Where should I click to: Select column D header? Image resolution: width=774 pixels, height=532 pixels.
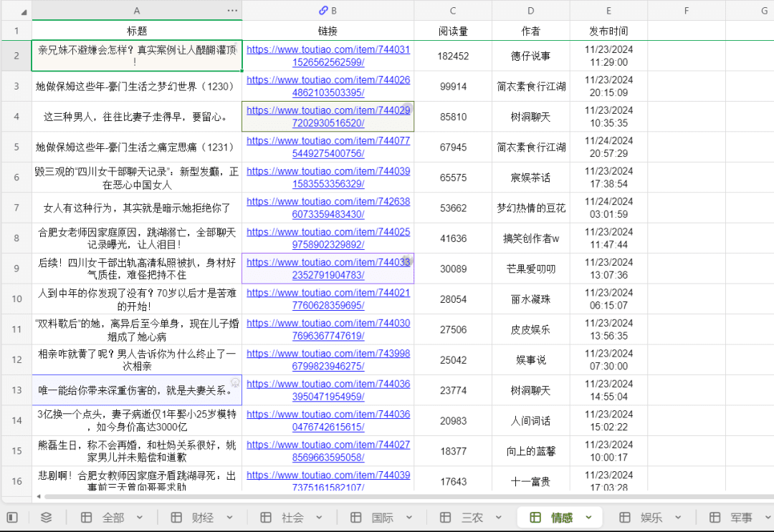(530, 10)
